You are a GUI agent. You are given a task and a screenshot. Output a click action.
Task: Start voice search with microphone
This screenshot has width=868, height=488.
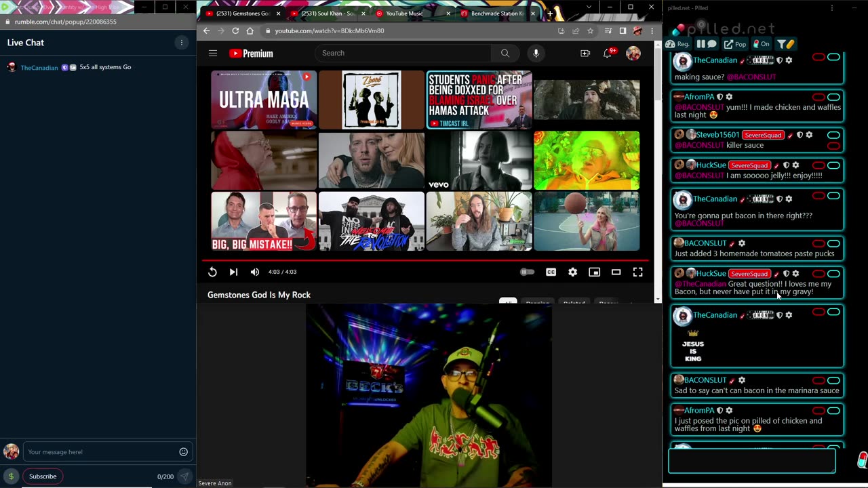click(x=536, y=53)
